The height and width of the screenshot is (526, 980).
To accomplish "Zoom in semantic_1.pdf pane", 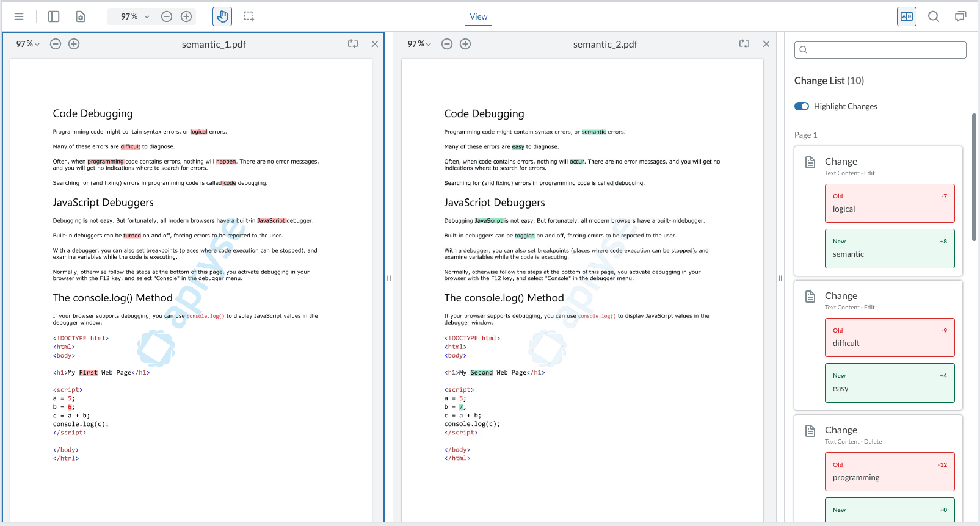I will click(74, 44).
